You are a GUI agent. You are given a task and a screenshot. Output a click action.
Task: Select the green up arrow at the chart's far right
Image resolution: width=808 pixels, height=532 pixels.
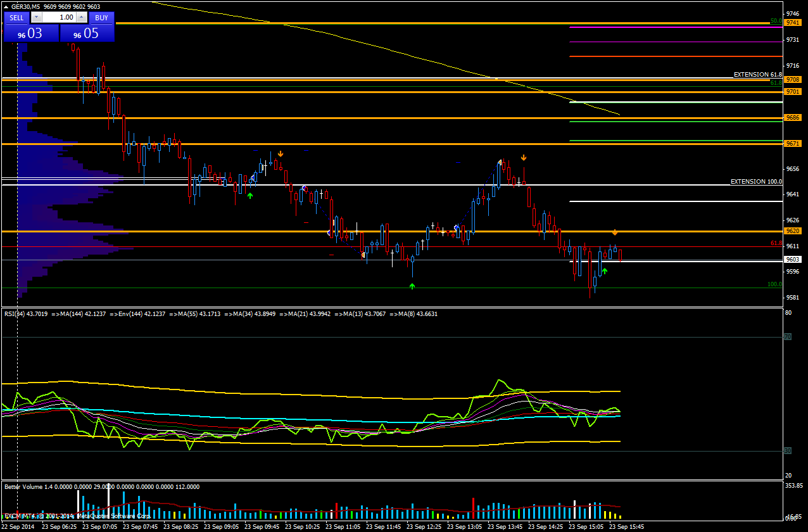[x=604, y=271]
